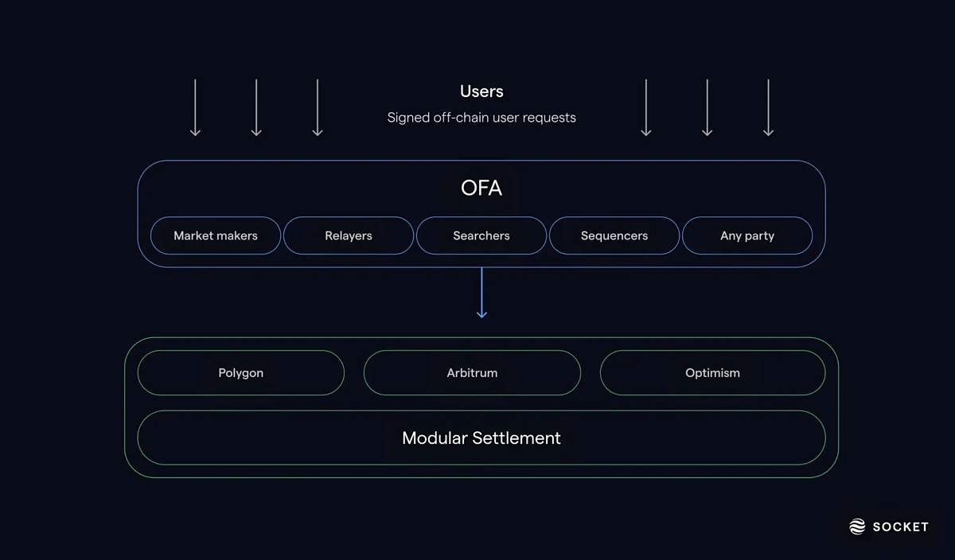
Task: Click the Signed off-chain user requests caption
Action: pos(481,118)
